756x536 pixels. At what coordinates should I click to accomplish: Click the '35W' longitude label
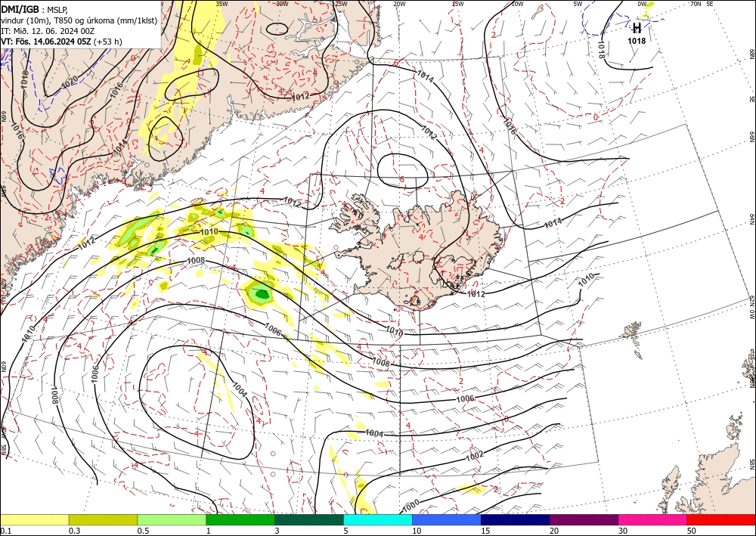tap(222, 4)
